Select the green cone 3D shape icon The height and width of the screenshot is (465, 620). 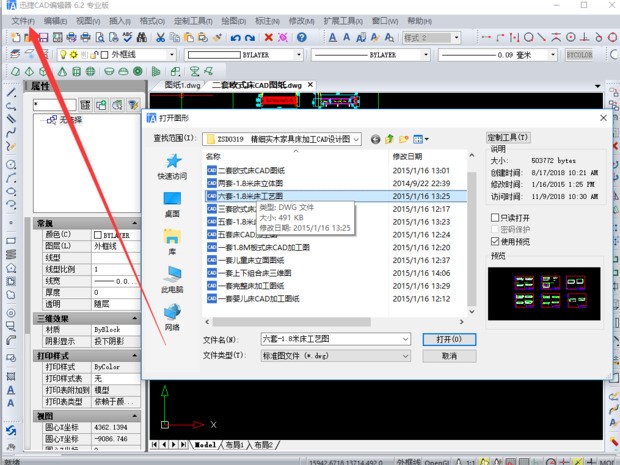point(62,72)
